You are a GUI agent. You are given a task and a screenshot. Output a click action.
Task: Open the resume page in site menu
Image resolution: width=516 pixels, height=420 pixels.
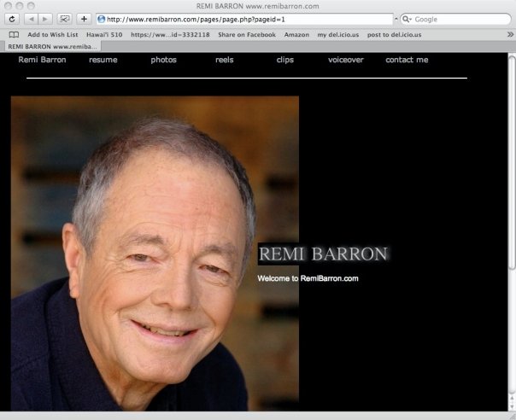coord(103,60)
